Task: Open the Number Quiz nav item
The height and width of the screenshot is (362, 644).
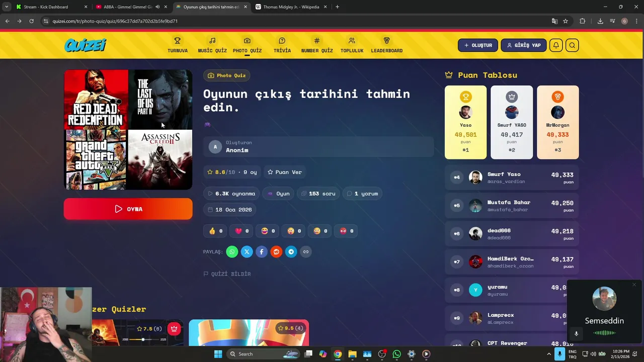Action: (317, 45)
